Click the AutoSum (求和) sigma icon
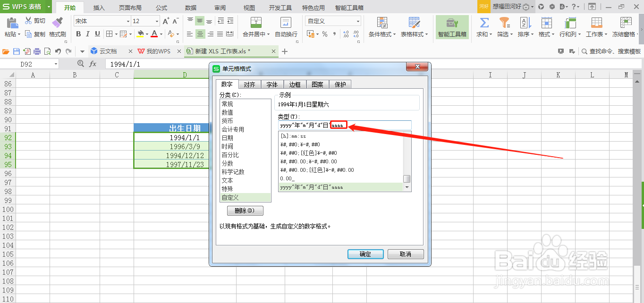The image size is (644, 303). (484, 22)
